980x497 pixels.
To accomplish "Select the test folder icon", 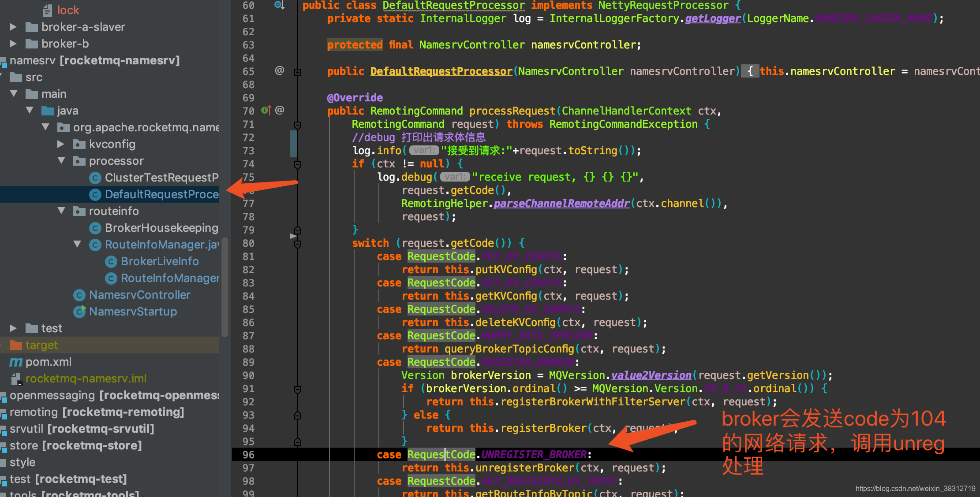I will point(31,328).
